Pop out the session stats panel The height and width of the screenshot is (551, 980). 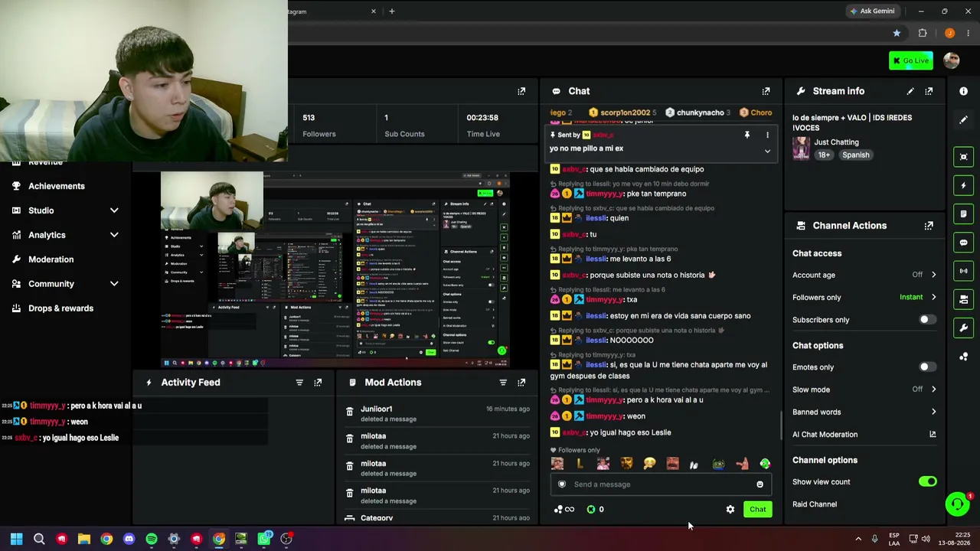pyautogui.click(x=521, y=91)
